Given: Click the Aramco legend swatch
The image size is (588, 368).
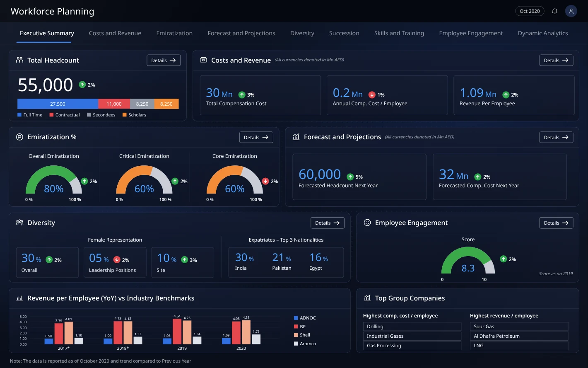Looking at the screenshot, I should (296, 344).
